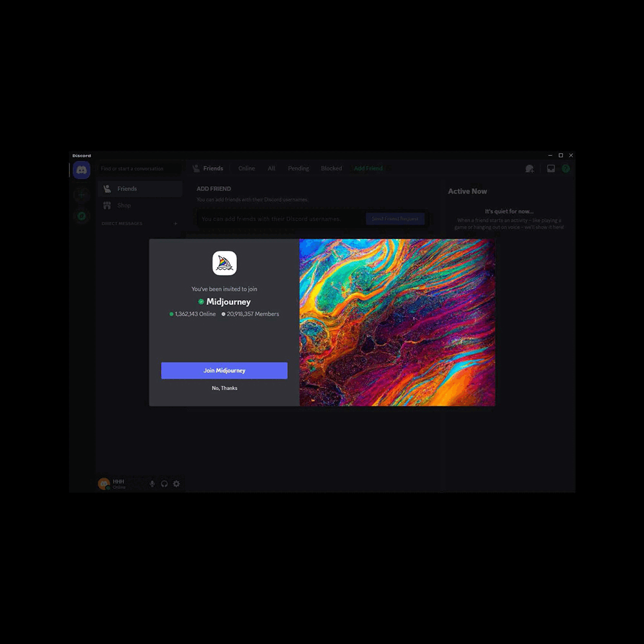
Task: Click the Add a Server plus icon
Action: 82,194
